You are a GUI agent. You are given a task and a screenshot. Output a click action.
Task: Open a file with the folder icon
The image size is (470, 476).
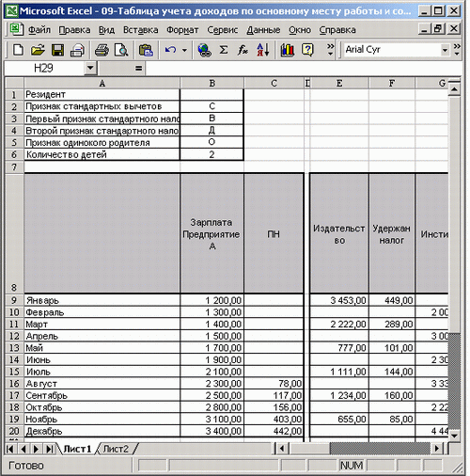[x=38, y=50]
